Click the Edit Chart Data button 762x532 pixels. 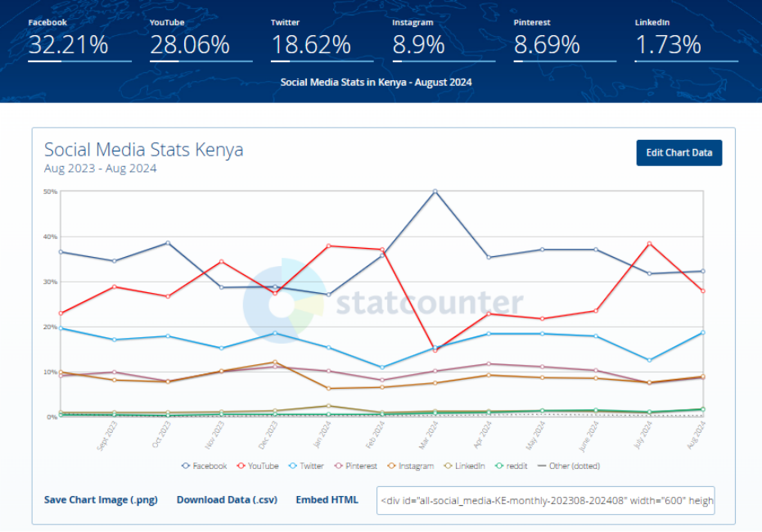[x=679, y=153]
